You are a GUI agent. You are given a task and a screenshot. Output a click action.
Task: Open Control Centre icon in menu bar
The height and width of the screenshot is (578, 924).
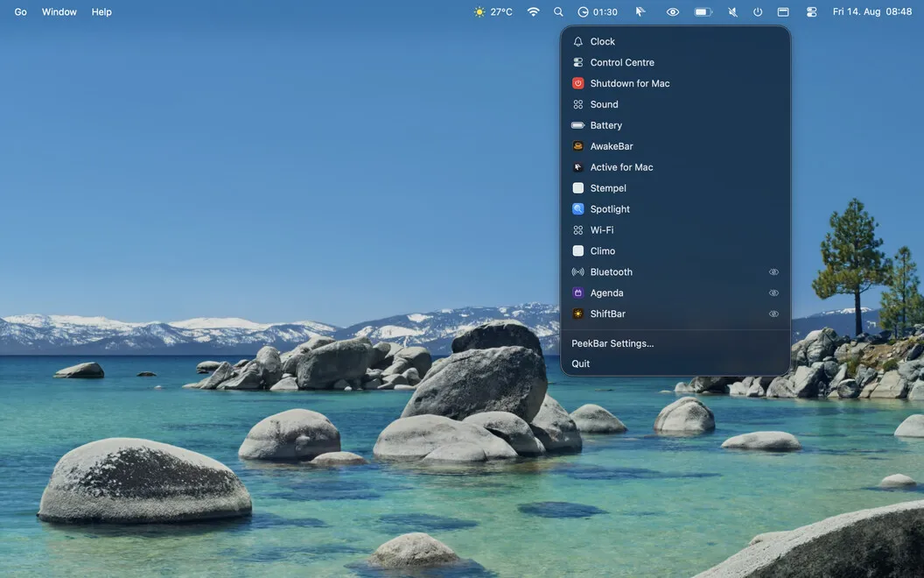coord(811,11)
